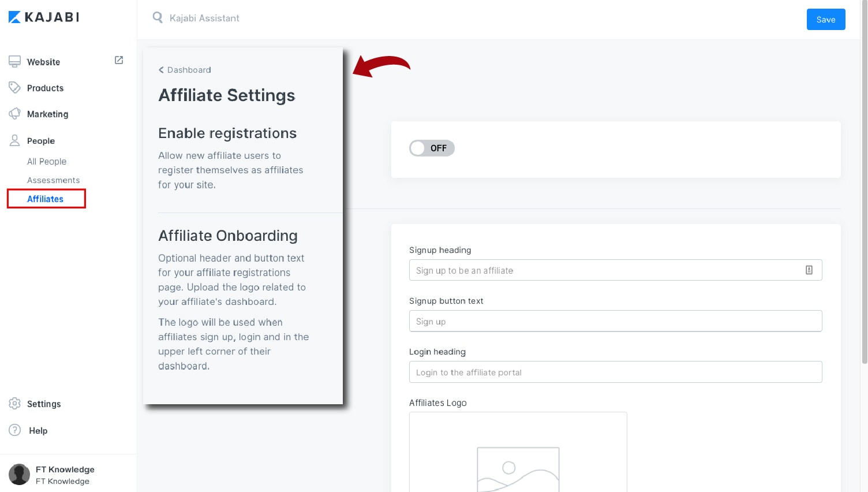The width and height of the screenshot is (868, 492).
Task: Toggle Enable registrations switch on
Action: (432, 148)
